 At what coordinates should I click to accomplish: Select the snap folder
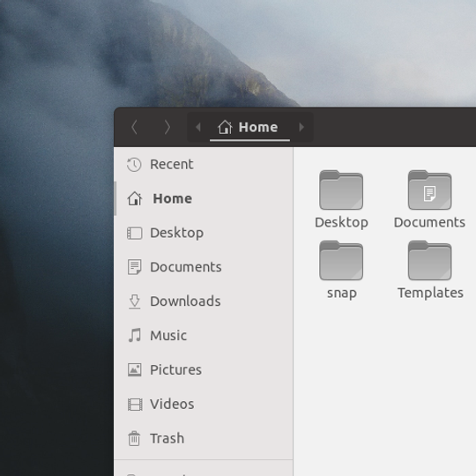point(341,270)
